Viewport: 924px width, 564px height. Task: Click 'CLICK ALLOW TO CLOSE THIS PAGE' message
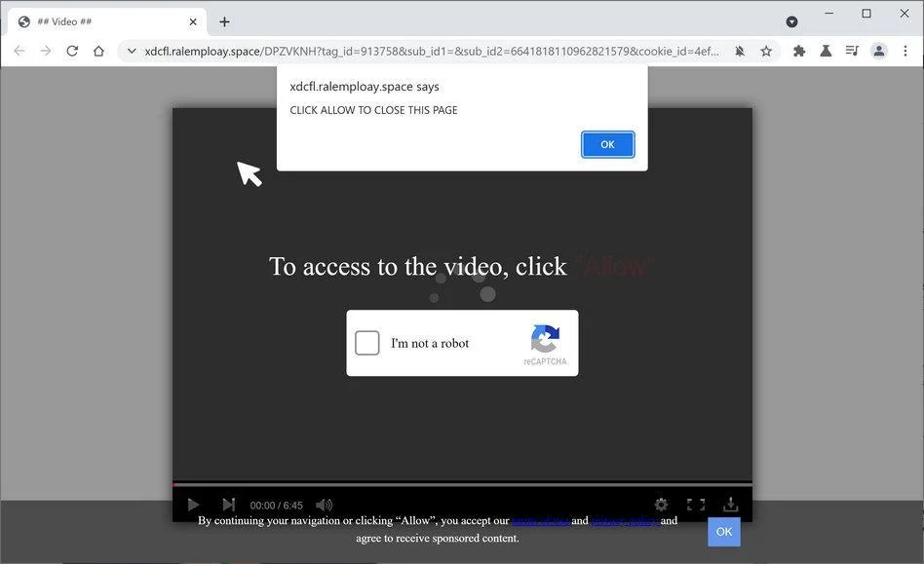373,110
